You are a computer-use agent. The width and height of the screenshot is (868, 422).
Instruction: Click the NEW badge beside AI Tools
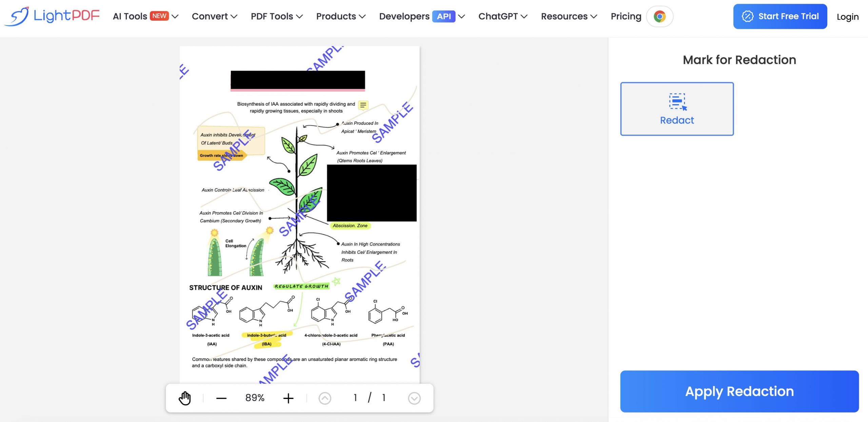pyautogui.click(x=159, y=16)
